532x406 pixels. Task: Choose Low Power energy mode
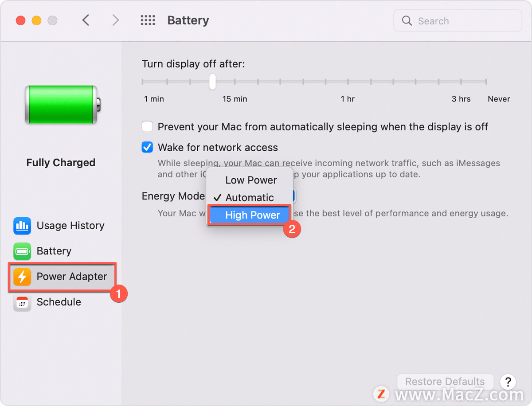[250, 180]
